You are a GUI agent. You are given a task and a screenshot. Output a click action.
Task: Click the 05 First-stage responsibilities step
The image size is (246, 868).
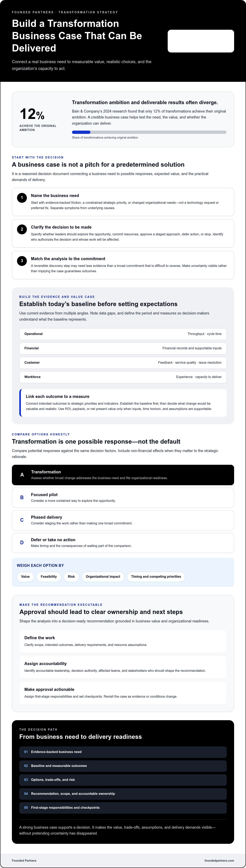(123, 808)
